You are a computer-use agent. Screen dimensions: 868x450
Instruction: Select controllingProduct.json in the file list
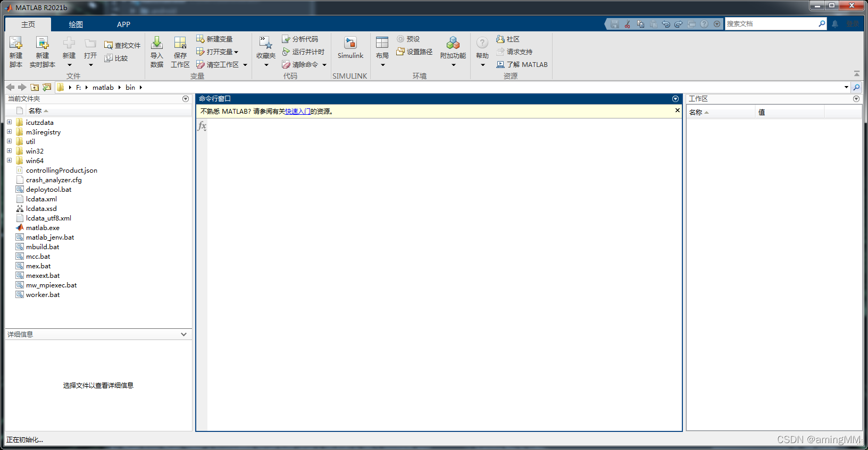[x=62, y=171]
